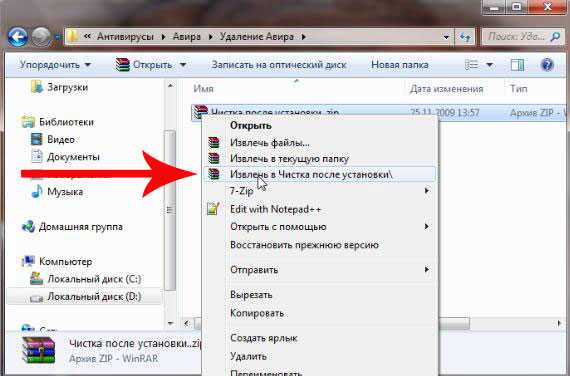Click the Документы library icon

pos(37,157)
